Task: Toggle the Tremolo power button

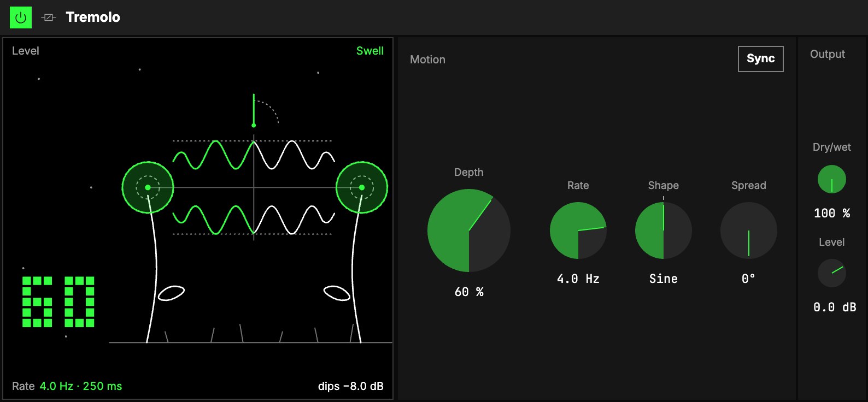Action: tap(21, 17)
